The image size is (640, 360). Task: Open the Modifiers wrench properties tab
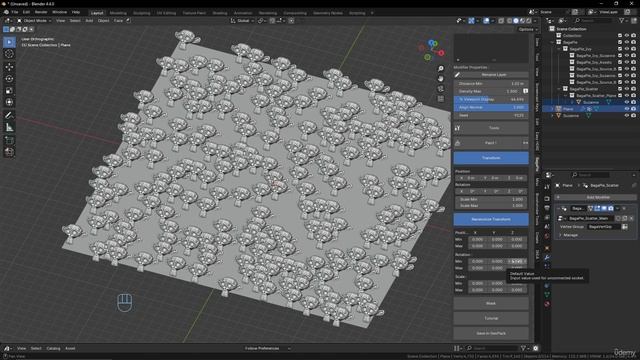coord(547,258)
